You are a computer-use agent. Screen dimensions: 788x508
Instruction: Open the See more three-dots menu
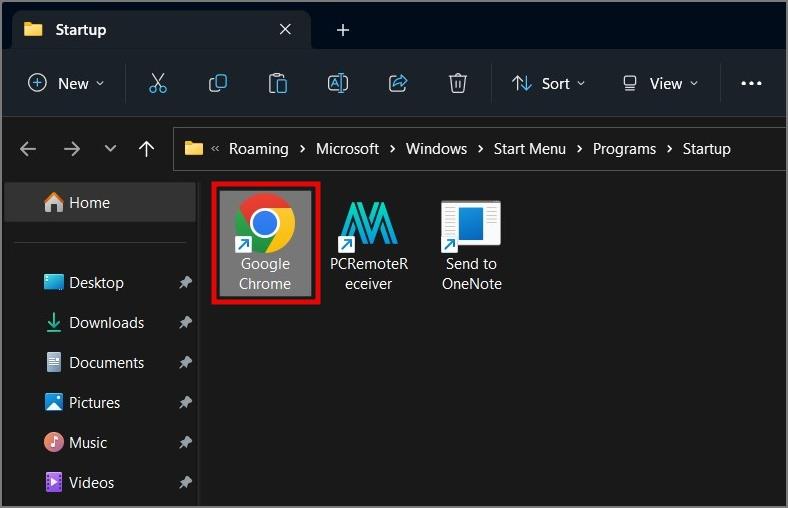tap(751, 83)
